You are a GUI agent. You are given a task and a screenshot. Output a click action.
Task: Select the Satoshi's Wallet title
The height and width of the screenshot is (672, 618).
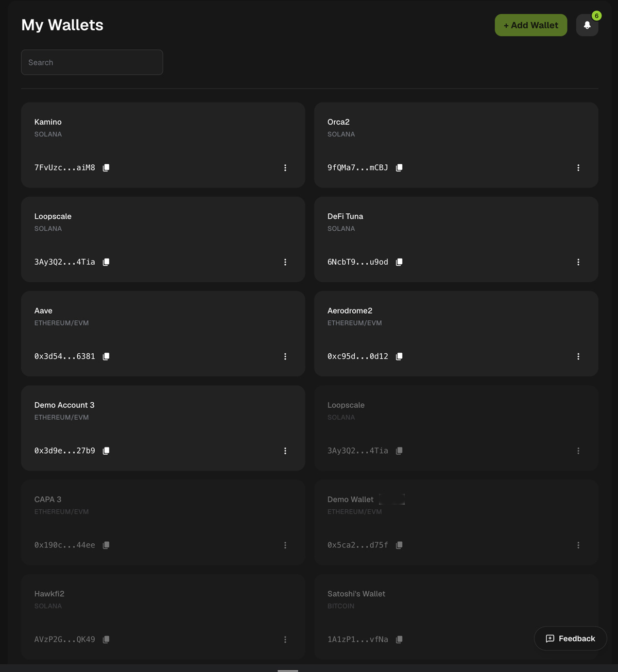pyautogui.click(x=356, y=593)
